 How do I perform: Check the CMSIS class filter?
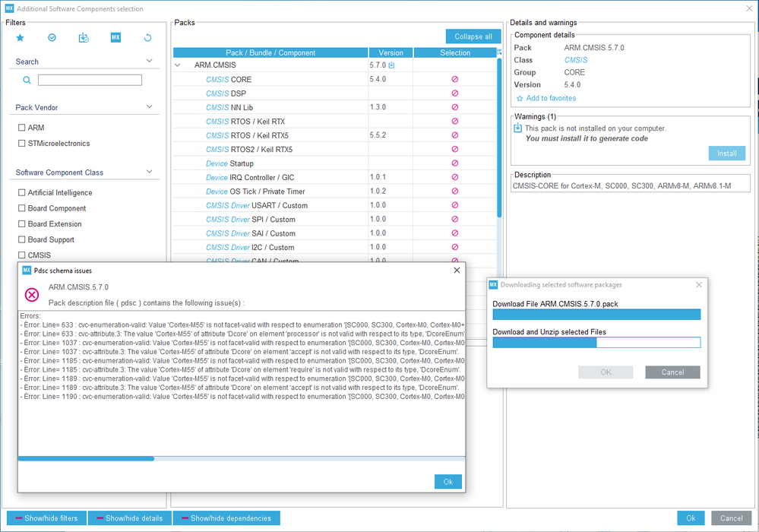click(22, 255)
